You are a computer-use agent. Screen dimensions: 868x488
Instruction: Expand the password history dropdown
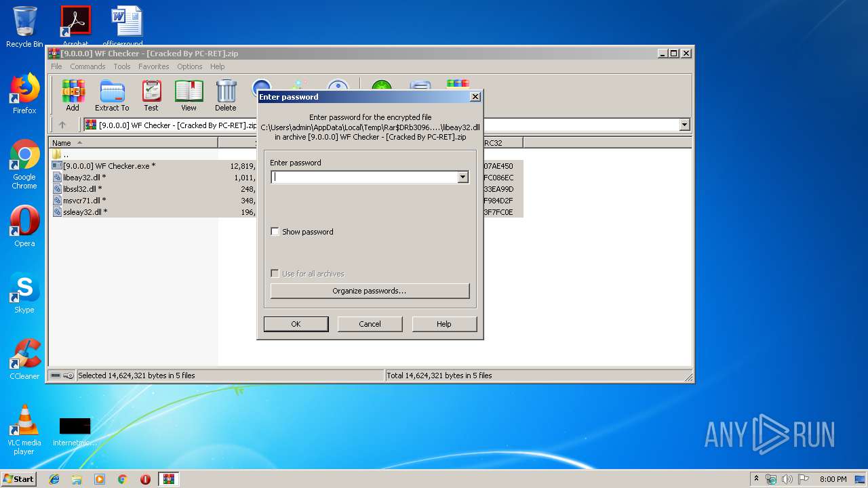pos(463,177)
